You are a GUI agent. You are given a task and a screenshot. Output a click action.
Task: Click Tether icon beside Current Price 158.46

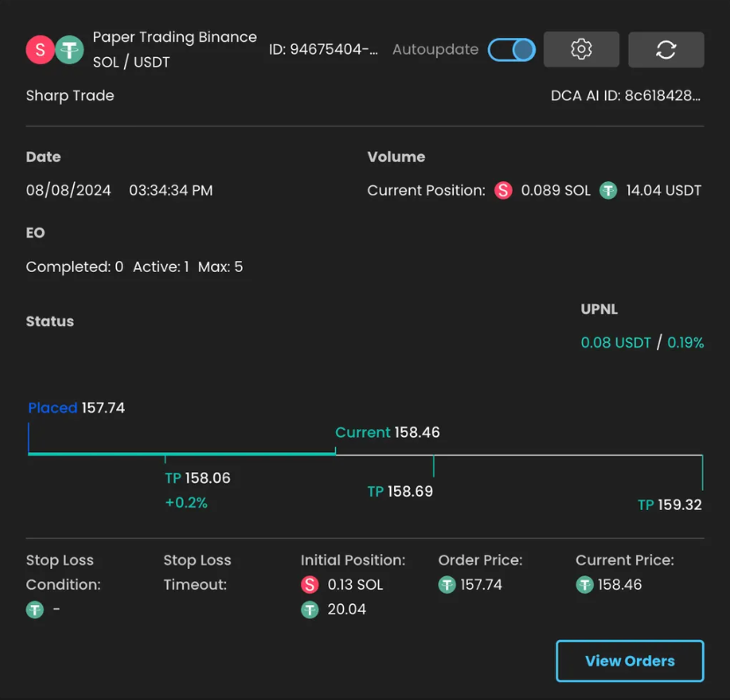tap(585, 585)
